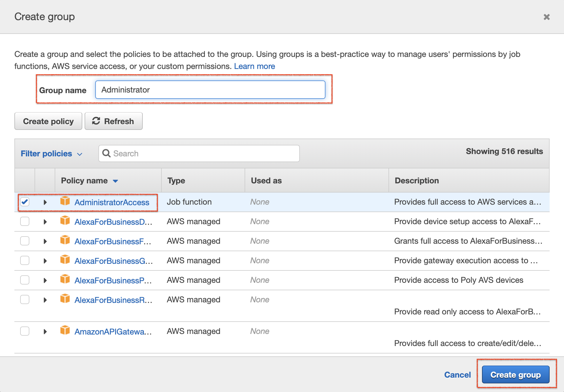Image resolution: width=564 pixels, height=392 pixels.
Task: Click the Create group button
Action: [x=516, y=374]
